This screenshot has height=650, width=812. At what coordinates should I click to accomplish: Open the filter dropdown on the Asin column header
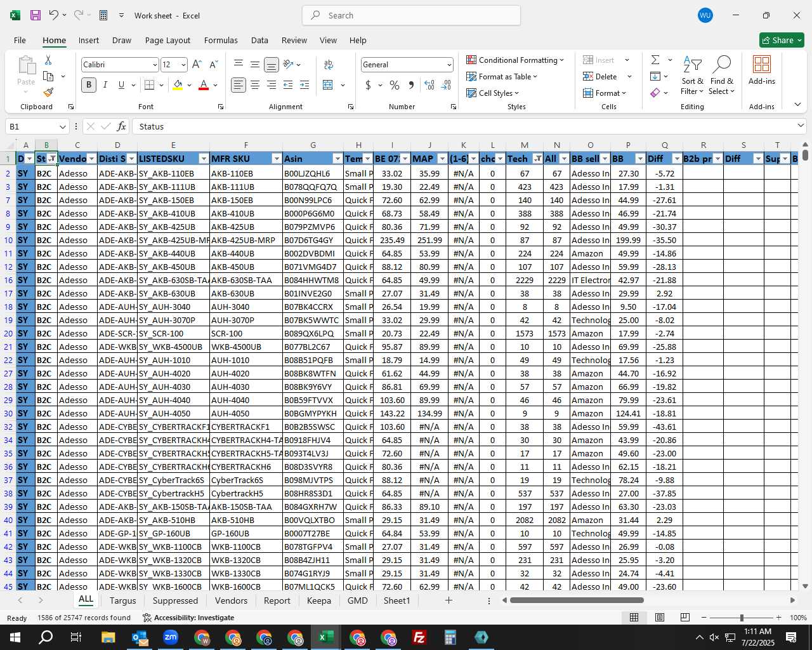tap(337, 159)
